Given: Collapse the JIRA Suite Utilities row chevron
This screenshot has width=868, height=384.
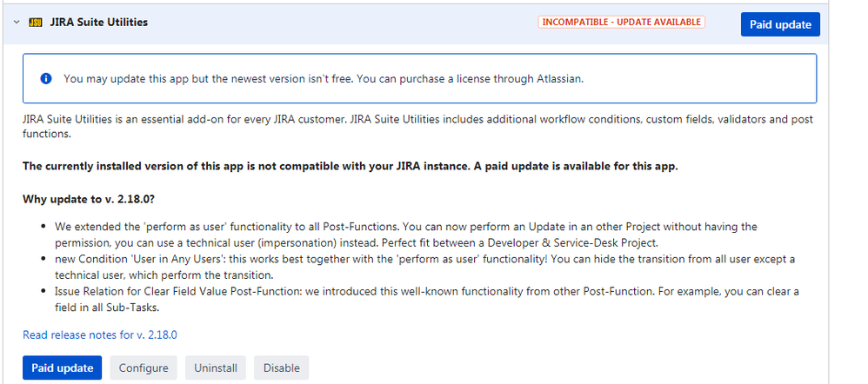Looking at the screenshot, I should pyautogui.click(x=17, y=23).
